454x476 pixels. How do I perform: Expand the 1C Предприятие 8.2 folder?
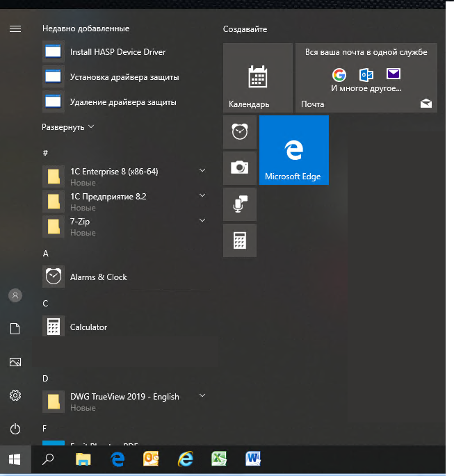(x=202, y=195)
